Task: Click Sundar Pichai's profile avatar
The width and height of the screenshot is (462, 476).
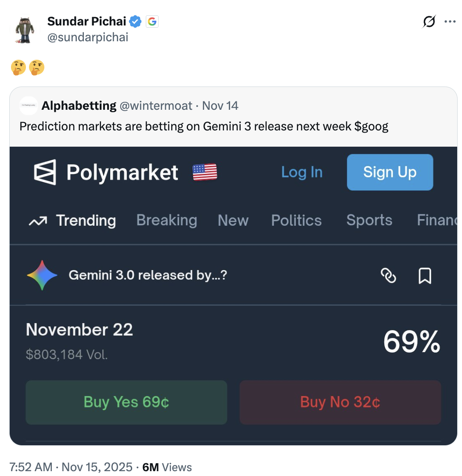Action: [25, 30]
